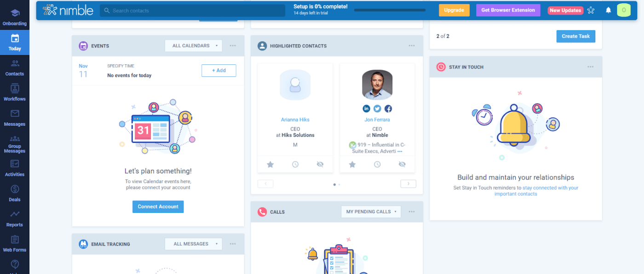The width and height of the screenshot is (644, 274).
Task: Click the "No events for today" text
Action: (x=129, y=75)
